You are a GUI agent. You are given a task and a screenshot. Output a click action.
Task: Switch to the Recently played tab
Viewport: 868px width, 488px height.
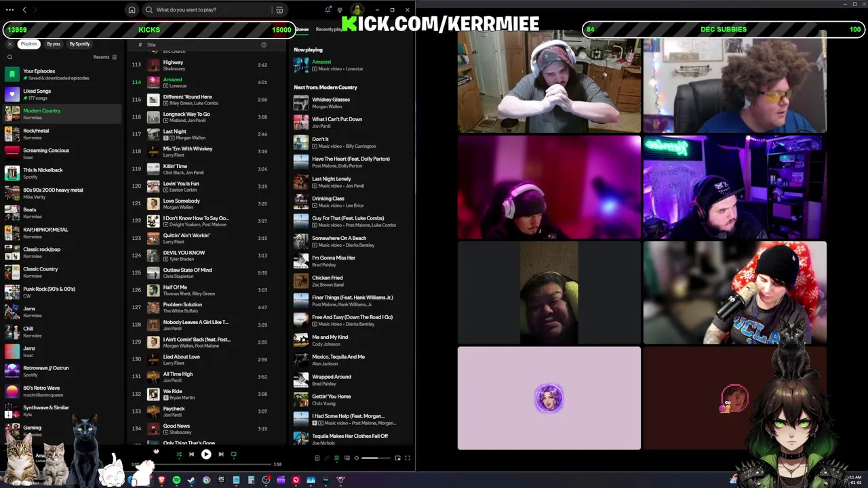[x=330, y=29]
